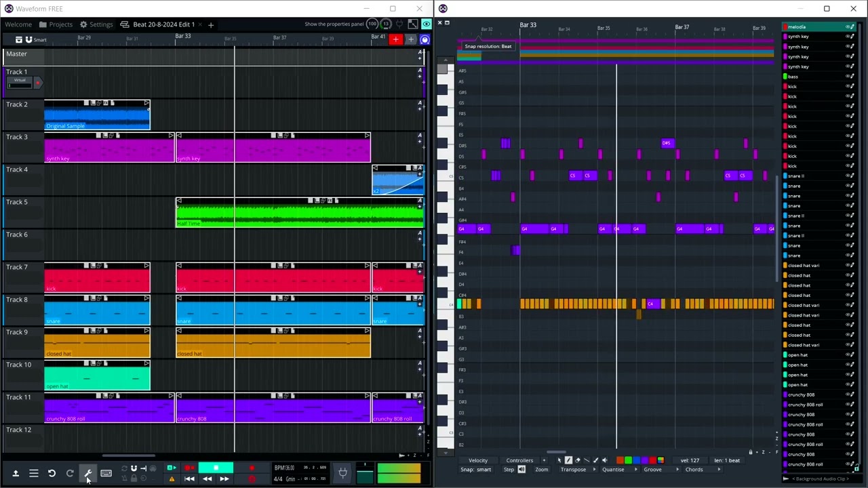The image size is (868, 488).
Task: Open the Settings tab
Action: pyautogui.click(x=96, y=24)
